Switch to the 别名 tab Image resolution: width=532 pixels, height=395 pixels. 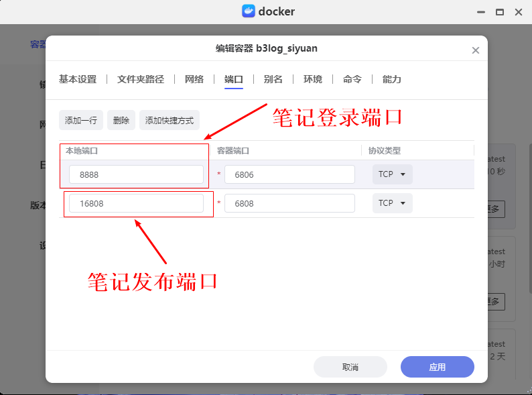[273, 80]
